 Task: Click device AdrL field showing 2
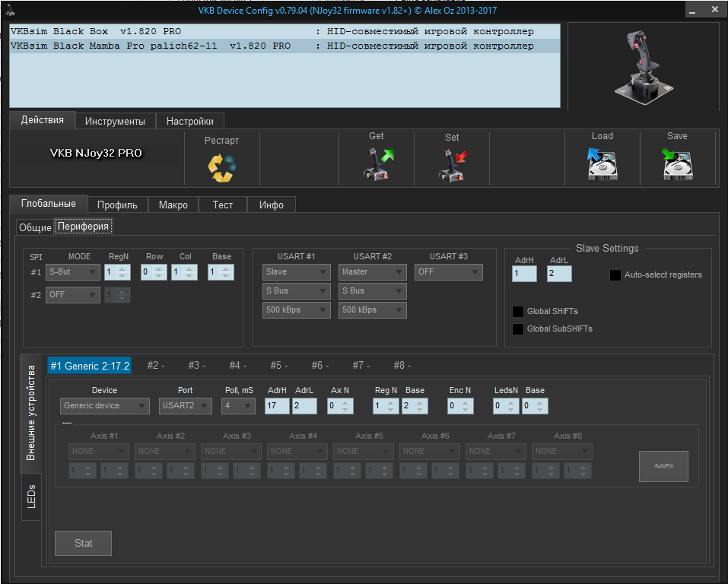tap(304, 406)
